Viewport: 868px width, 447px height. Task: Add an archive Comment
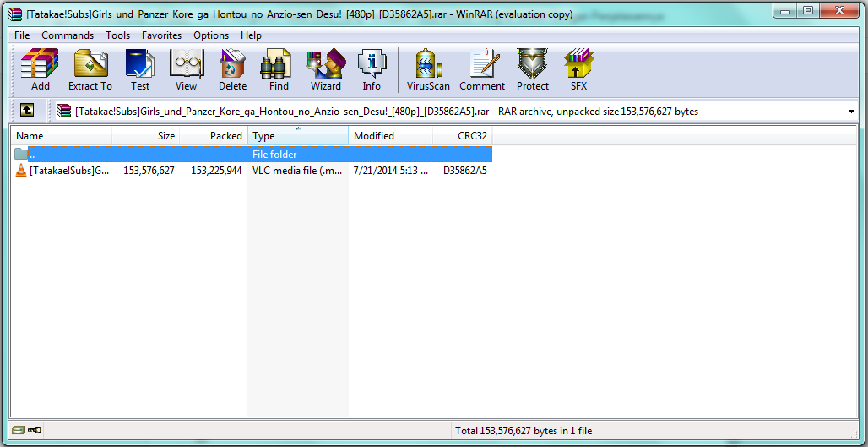(x=482, y=70)
